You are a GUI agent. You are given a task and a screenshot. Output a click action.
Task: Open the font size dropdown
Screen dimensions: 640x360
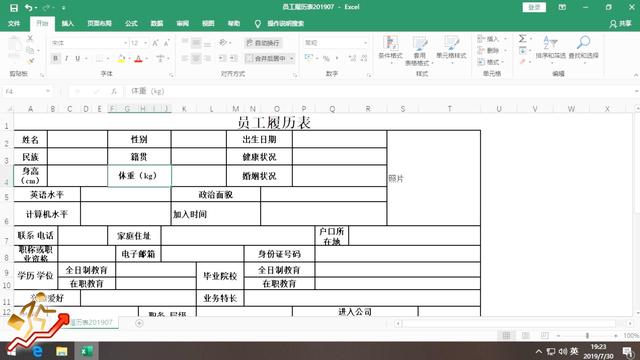[x=146, y=43]
